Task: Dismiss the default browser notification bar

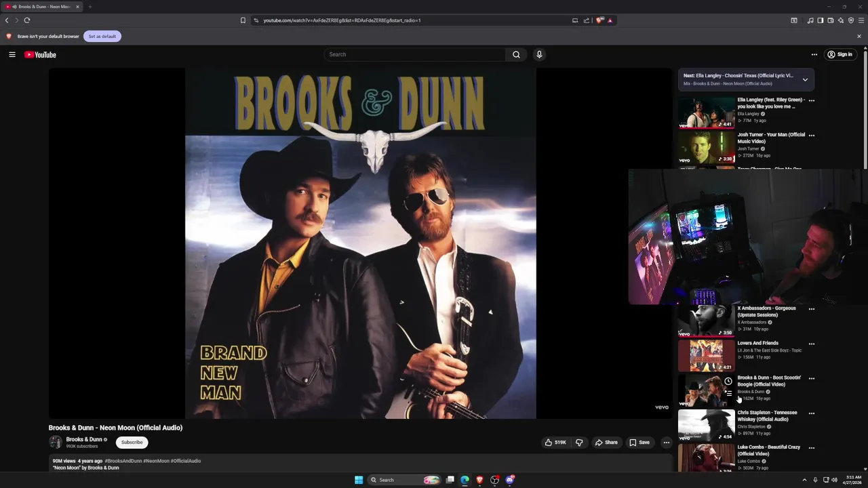Action: [859, 36]
